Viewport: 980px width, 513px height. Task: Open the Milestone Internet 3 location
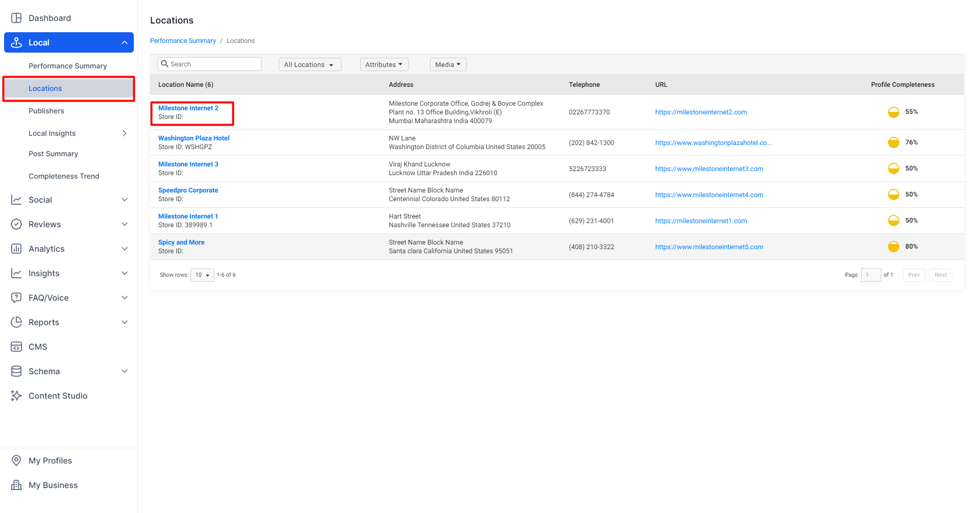pos(188,164)
